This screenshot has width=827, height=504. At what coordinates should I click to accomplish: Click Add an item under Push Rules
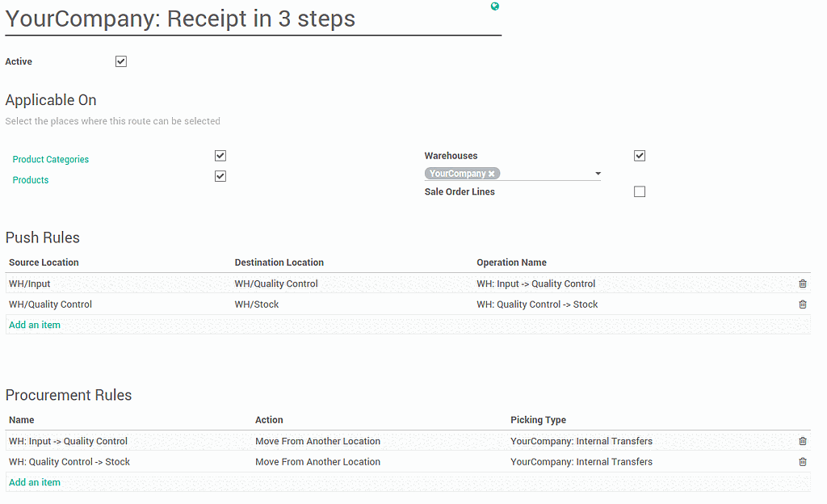pyautogui.click(x=35, y=325)
